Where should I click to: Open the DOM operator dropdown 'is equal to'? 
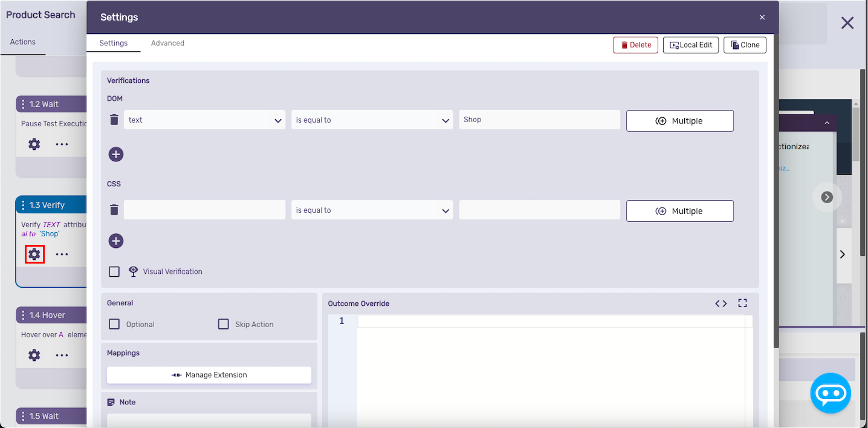tap(372, 120)
